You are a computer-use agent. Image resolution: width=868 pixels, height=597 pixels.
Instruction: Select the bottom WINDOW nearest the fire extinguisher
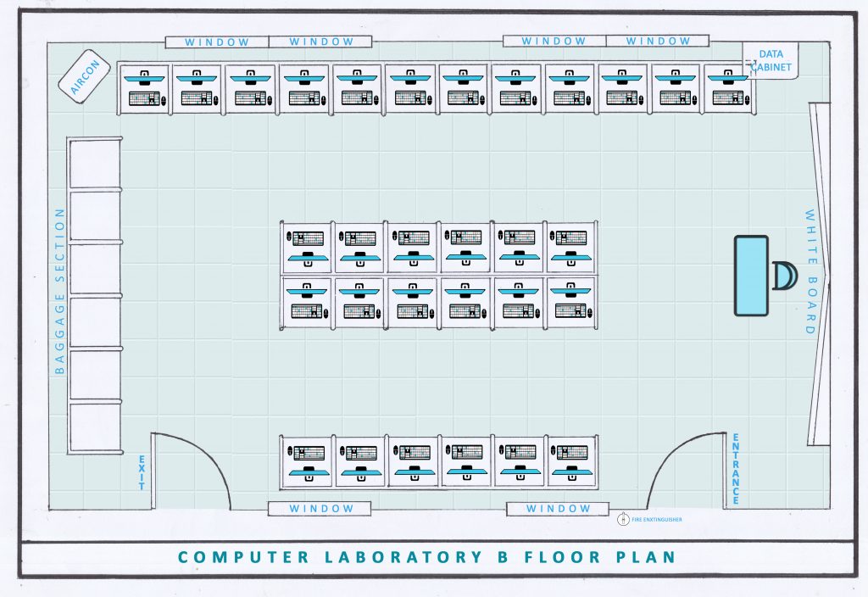[557, 509]
